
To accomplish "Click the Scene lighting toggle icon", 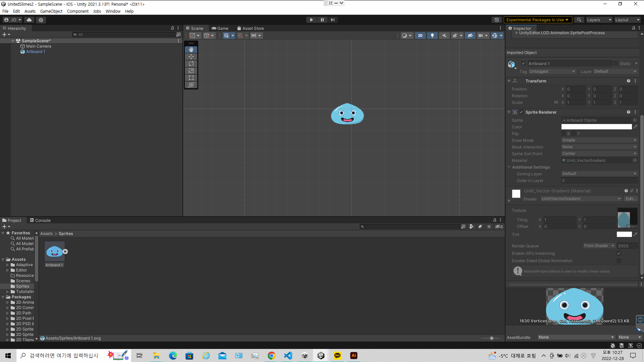I will [x=432, y=35].
